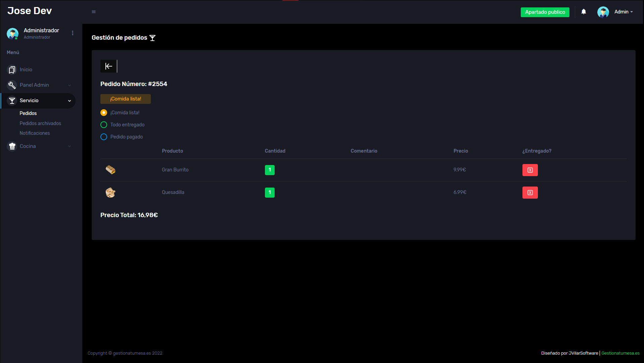This screenshot has height=363, width=644.
Task: Open the notifications bell
Action: [x=584, y=12]
